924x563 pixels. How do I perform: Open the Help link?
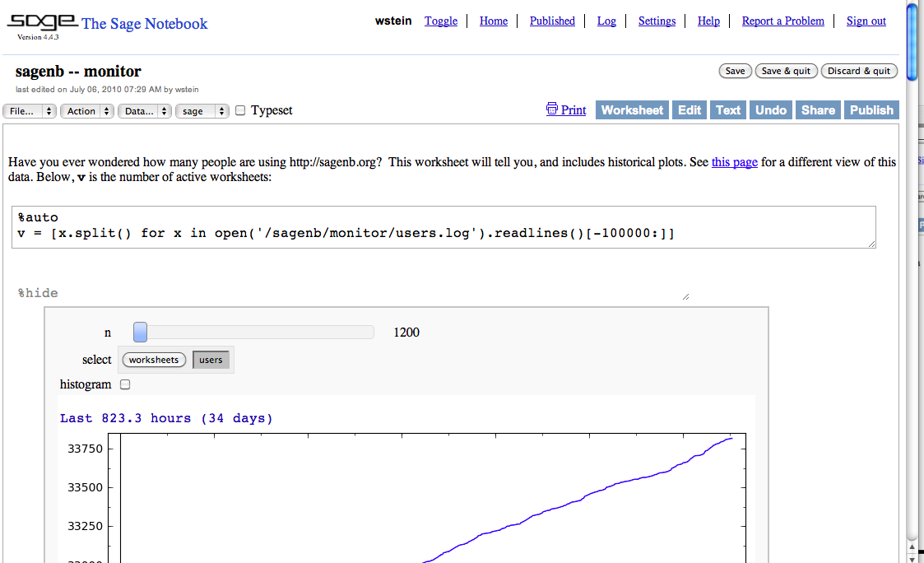point(708,21)
